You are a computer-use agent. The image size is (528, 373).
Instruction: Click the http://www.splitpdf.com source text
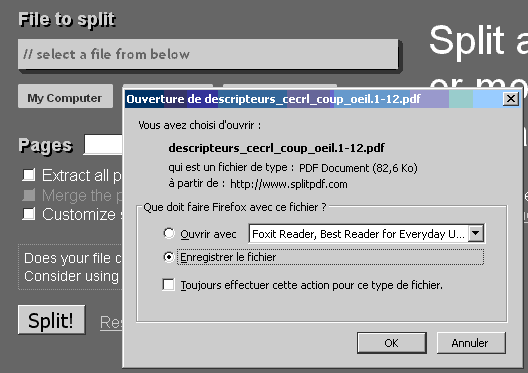tap(289, 184)
